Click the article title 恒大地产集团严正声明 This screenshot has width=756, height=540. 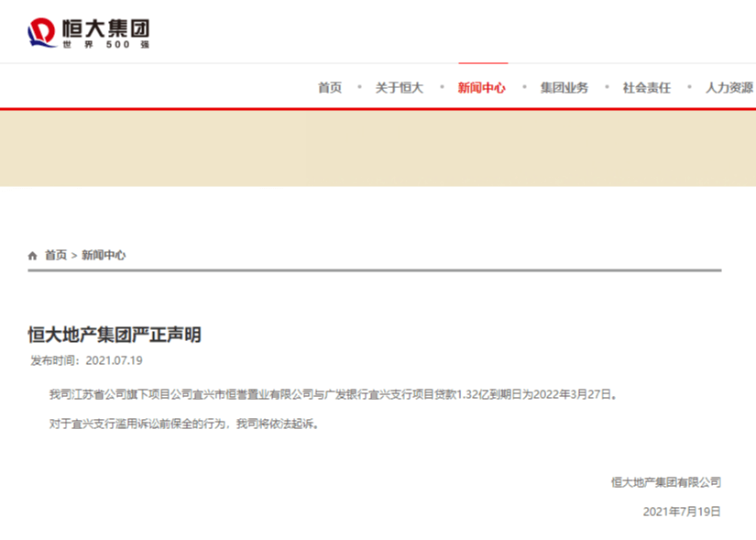point(115,335)
